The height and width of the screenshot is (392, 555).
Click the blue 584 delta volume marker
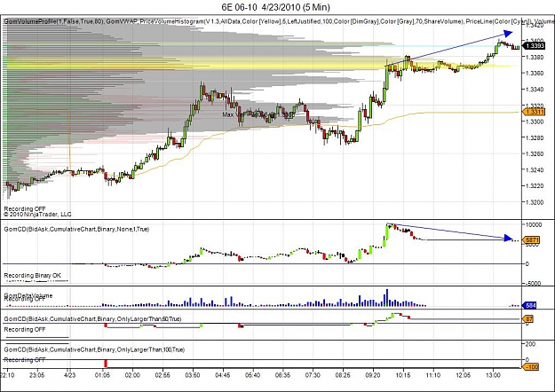(x=530, y=305)
